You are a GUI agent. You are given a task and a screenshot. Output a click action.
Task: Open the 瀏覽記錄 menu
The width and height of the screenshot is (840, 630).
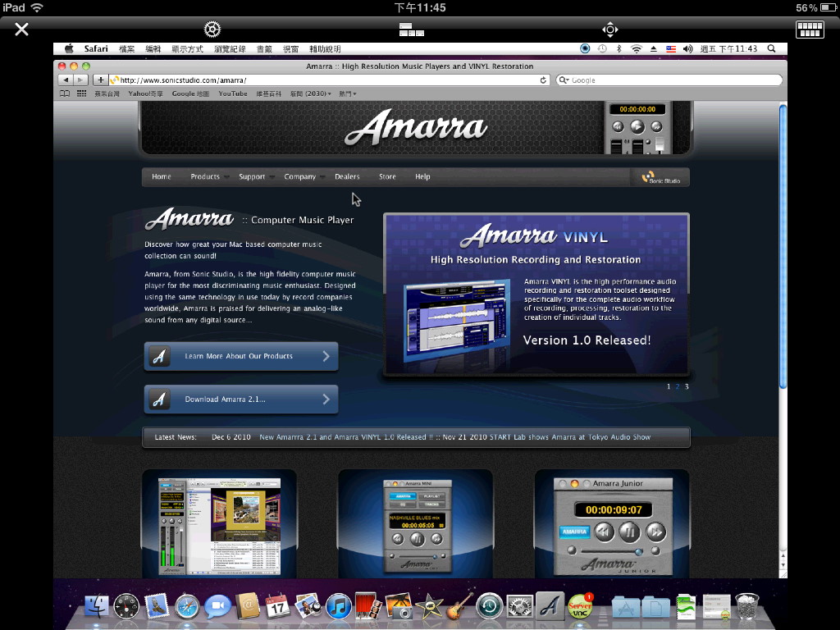coord(230,48)
